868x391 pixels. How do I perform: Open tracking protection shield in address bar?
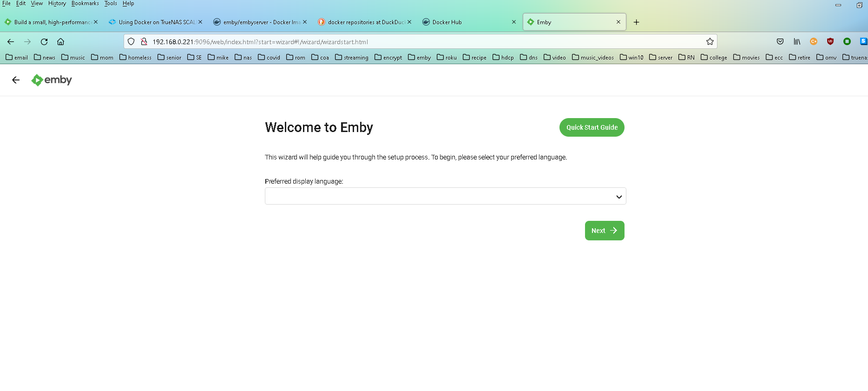131,42
